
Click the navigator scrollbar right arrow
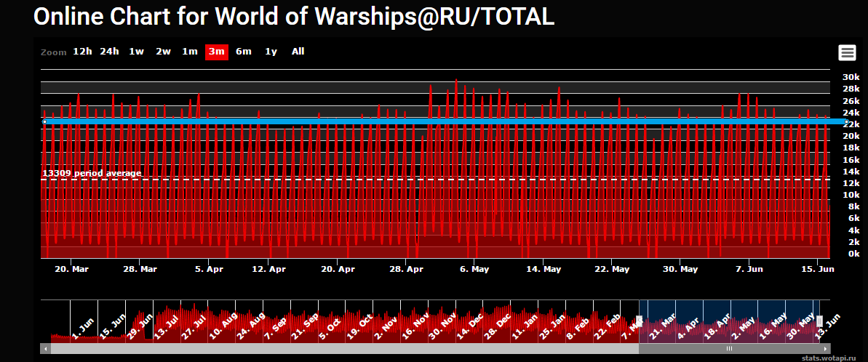[x=826, y=349]
